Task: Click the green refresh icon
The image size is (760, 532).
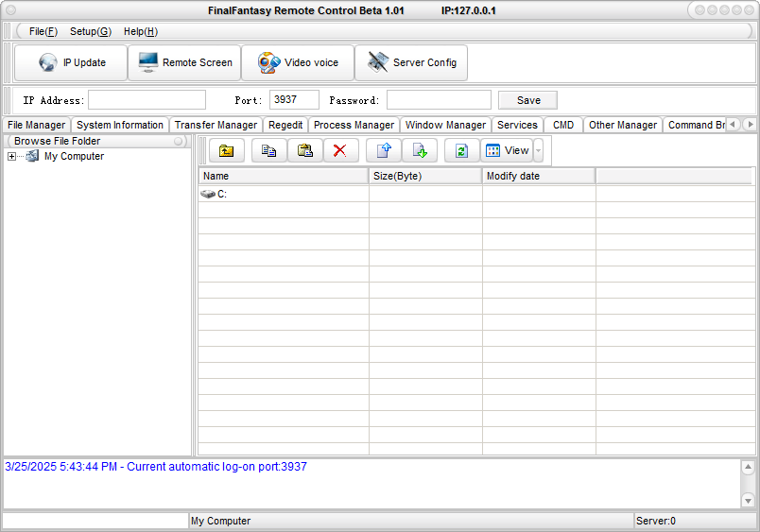Action: (x=461, y=150)
